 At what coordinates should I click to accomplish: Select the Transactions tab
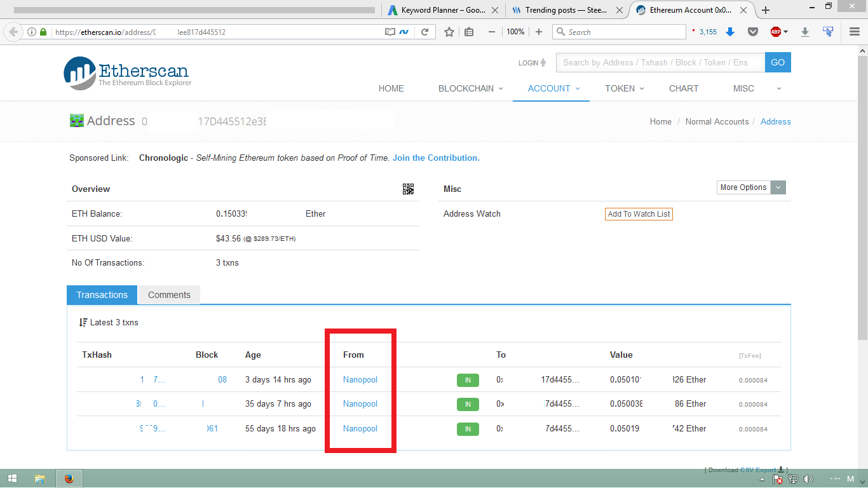pyautogui.click(x=102, y=295)
